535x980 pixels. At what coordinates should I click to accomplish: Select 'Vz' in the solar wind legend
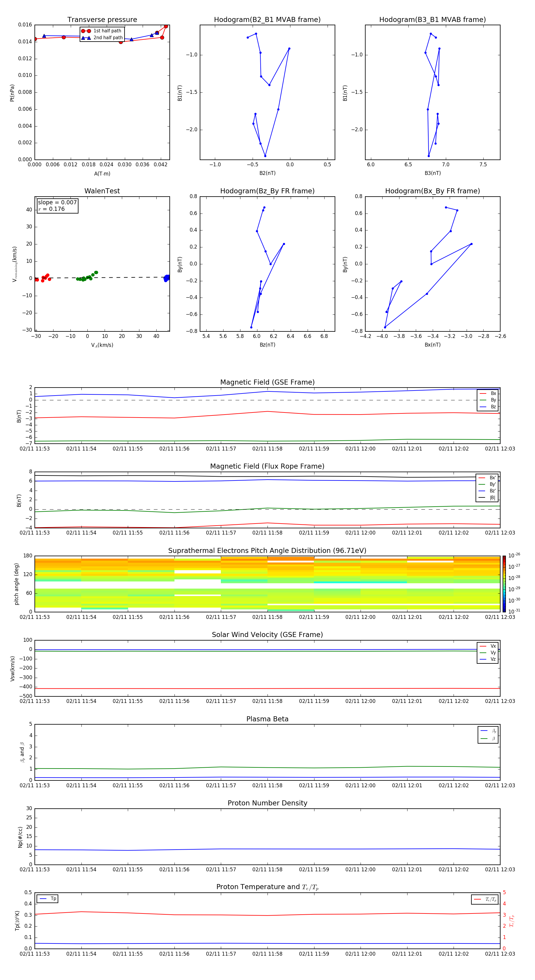click(x=488, y=659)
